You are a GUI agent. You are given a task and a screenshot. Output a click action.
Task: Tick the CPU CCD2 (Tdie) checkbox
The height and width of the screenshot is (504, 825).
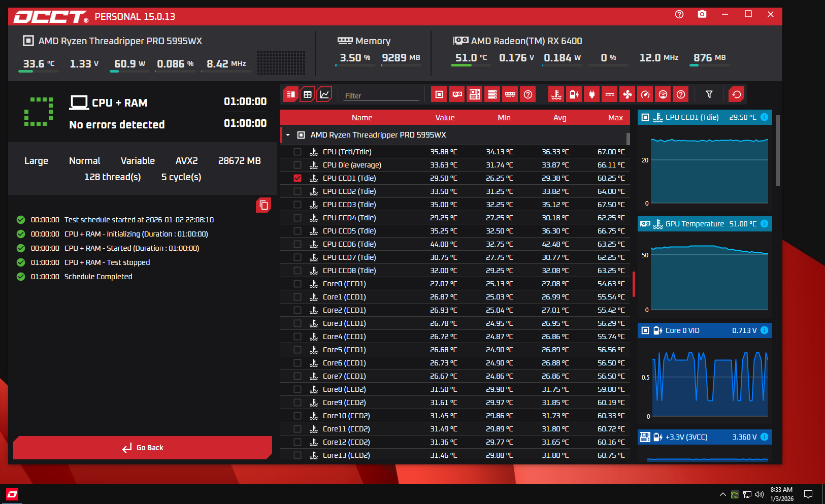[x=298, y=191]
